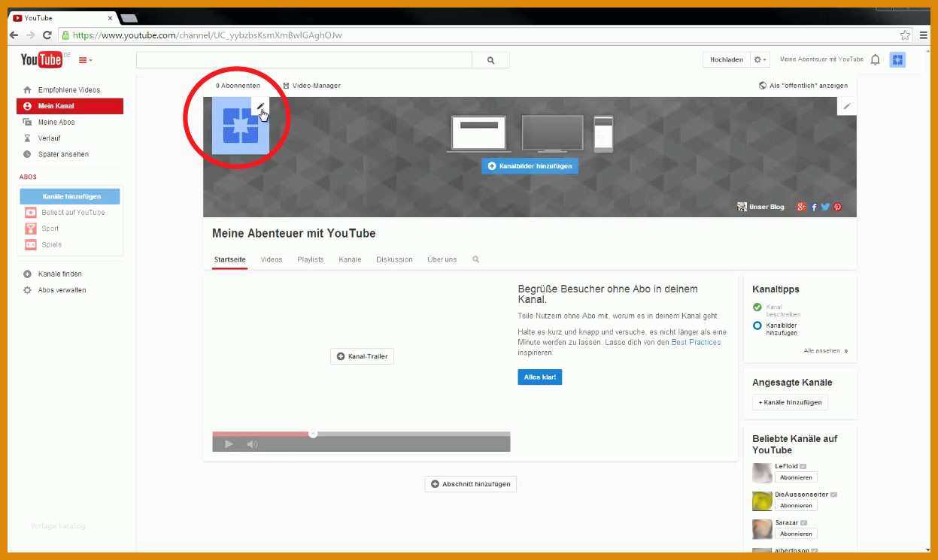
Task: Switch to the Startseite tab
Action: [229, 259]
